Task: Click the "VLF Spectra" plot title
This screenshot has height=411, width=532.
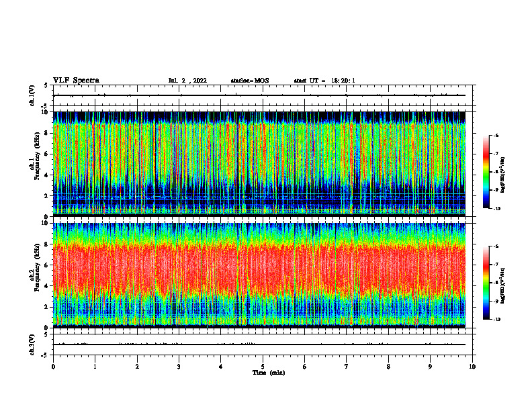Action: pos(76,81)
